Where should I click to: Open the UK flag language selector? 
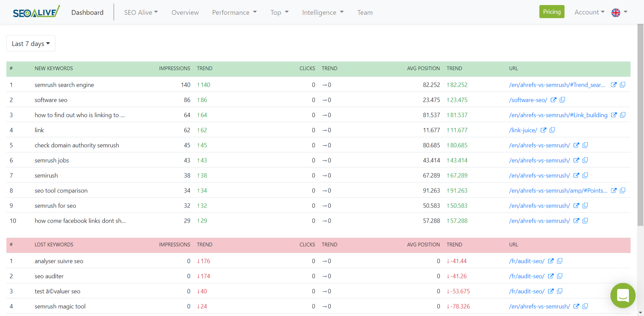point(619,12)
